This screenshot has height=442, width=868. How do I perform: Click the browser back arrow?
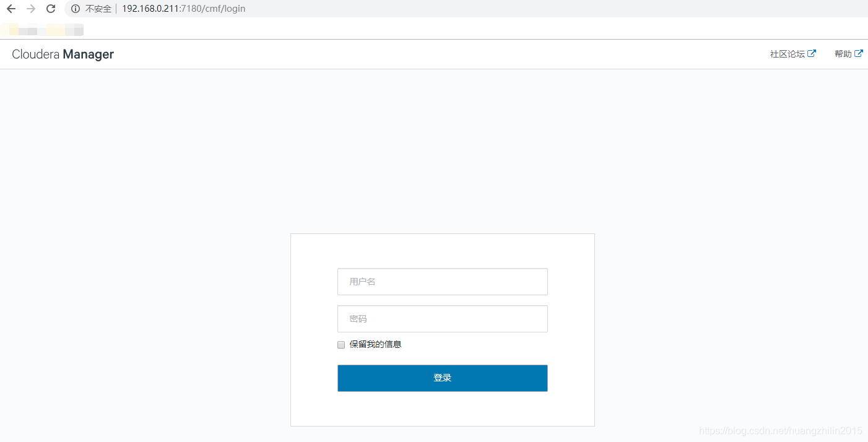pyautogui.click(x=11, y=9)
